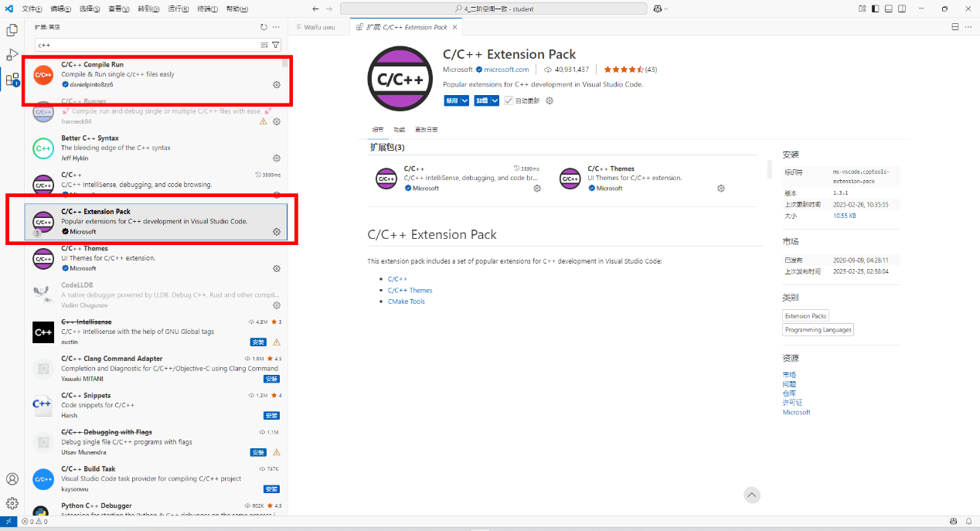Open gear for C/C++ Runner extension
The height and width of the screenshot is (531, 980).
[x=277, y=121]
